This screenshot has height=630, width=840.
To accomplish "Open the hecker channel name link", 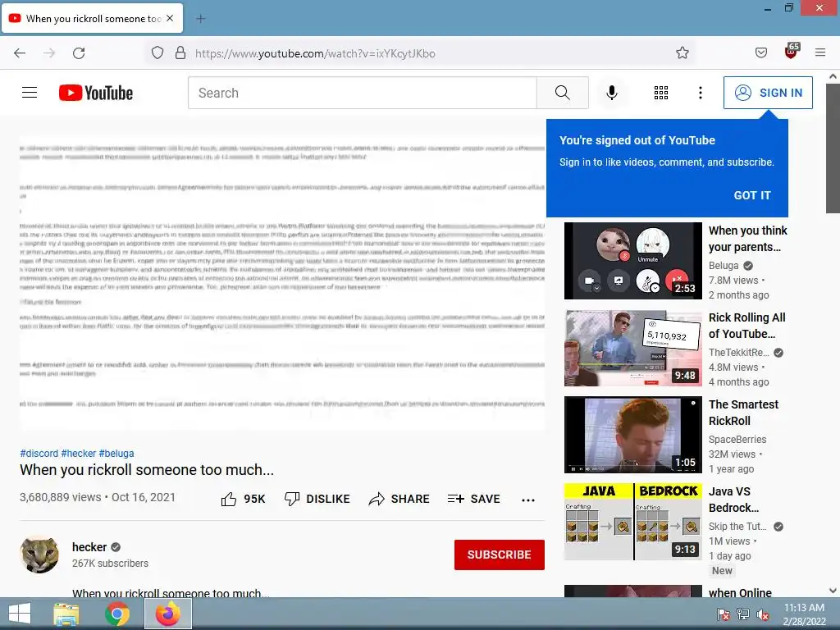I will [89, 547].
